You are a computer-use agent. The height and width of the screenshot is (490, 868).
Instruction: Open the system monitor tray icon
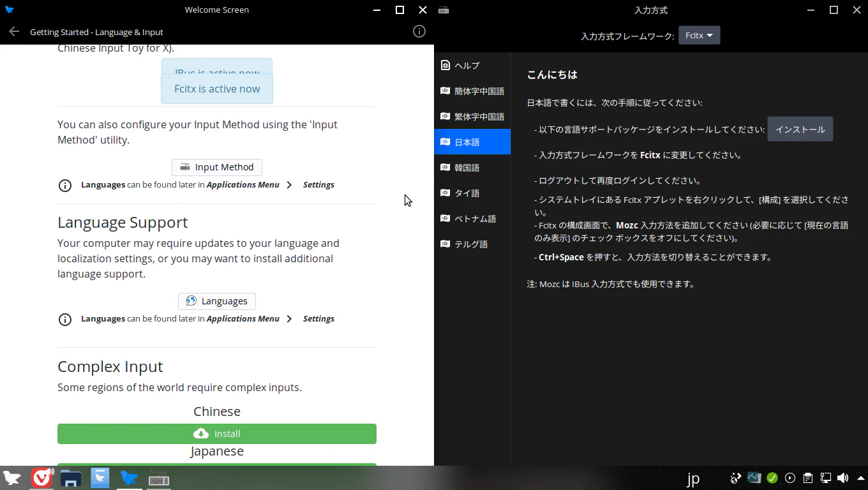[754, 477]
